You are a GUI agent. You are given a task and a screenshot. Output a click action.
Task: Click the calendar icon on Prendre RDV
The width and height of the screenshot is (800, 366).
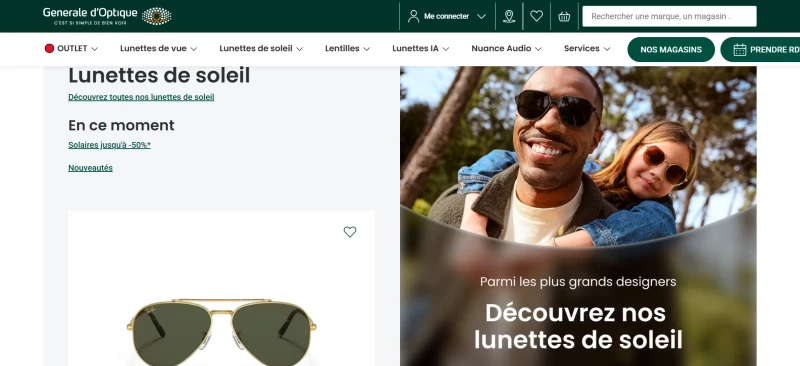click(x=740, y=50)
